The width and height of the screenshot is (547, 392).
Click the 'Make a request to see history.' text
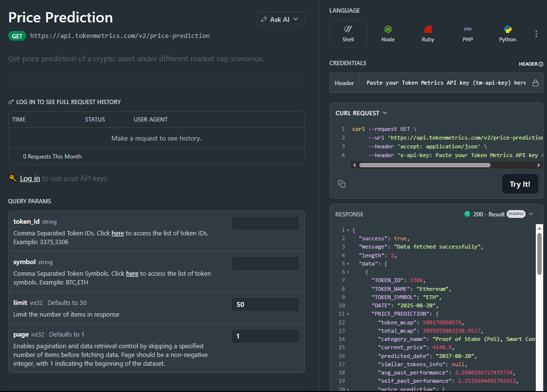point(156,138)
